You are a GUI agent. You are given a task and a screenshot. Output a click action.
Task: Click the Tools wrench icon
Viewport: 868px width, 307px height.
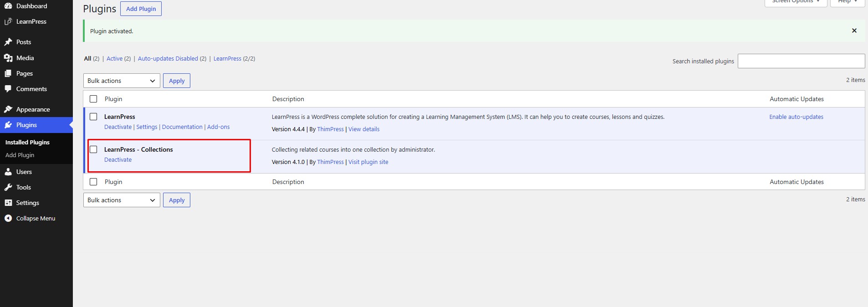(x=8, y=187)
